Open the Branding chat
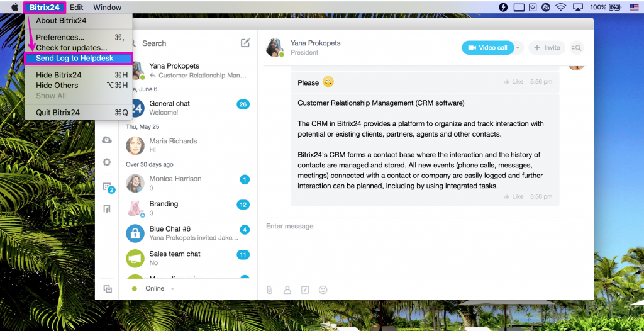The width and height of the screenshot is (644, 331). point(188,208)
